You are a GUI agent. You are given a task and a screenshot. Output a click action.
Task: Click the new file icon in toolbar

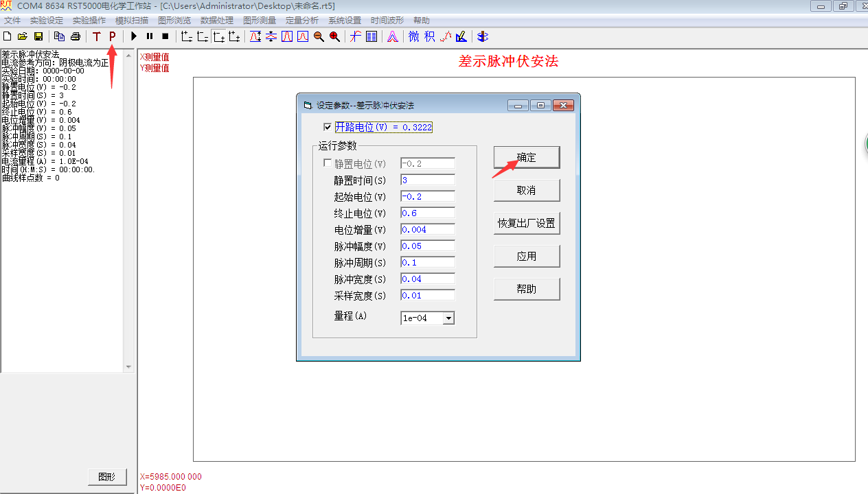pyautogui.click(x=8, y=36)
